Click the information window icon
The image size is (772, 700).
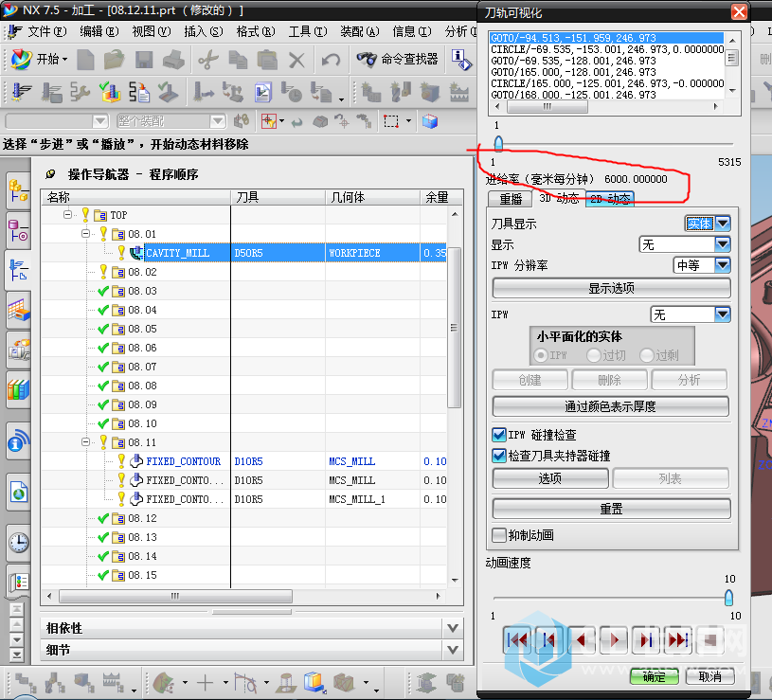(461, 60)
